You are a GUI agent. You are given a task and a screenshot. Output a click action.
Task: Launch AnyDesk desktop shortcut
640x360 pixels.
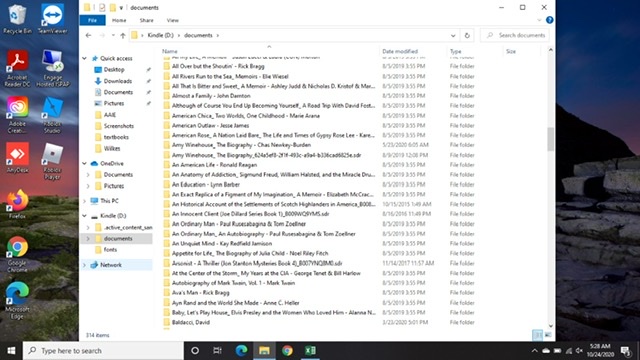coord(17,158)
